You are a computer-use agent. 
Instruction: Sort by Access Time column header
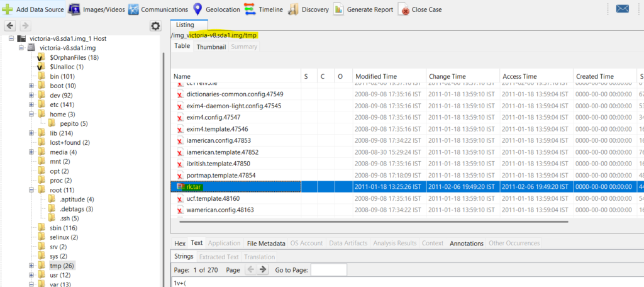[536, 76]
